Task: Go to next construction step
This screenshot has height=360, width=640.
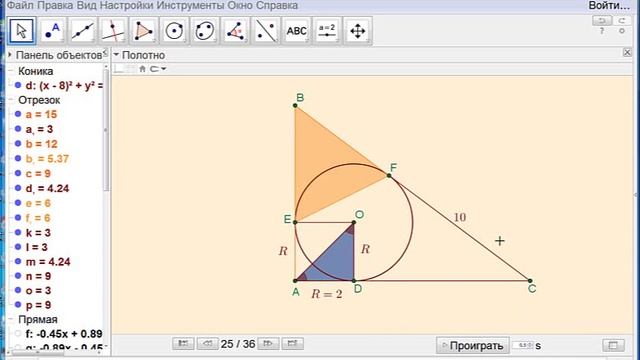Action: pyautogui.click(x=268, y=344)
